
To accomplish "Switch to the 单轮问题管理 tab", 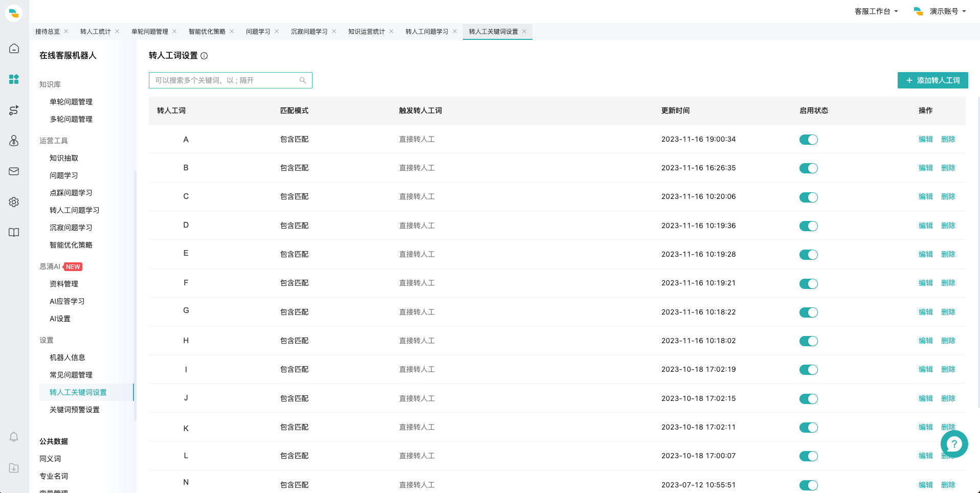I will pyautogui.click(x=150, y=32).
